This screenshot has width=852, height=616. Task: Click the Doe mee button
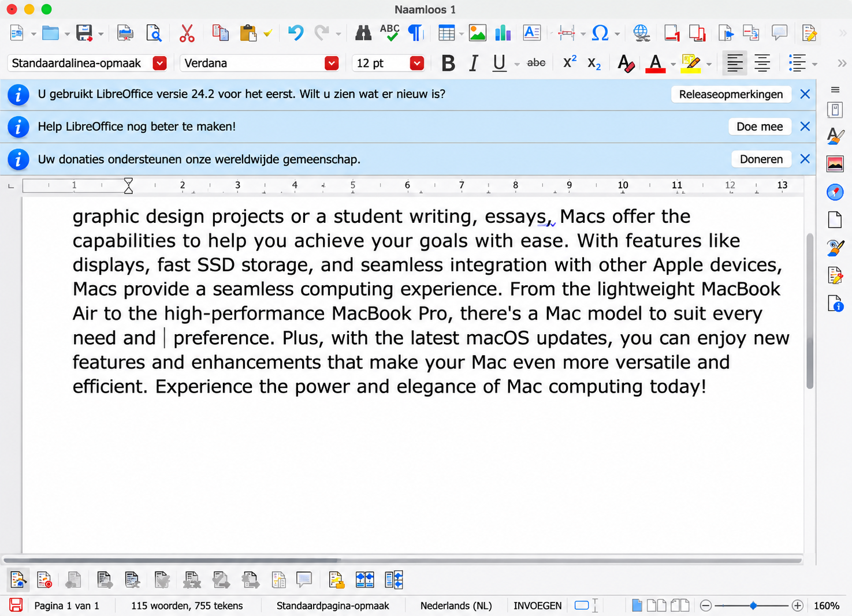760,126
